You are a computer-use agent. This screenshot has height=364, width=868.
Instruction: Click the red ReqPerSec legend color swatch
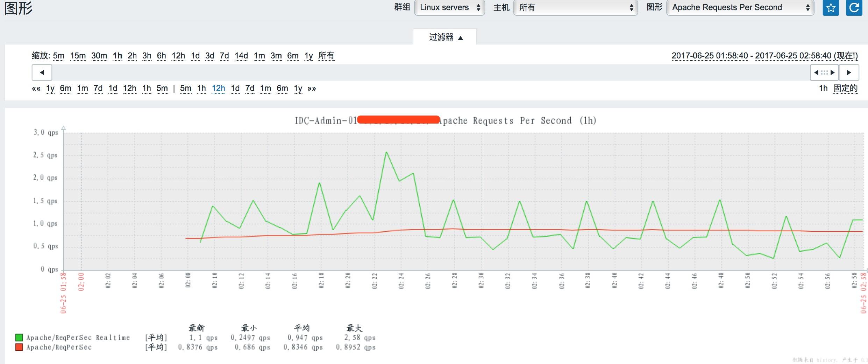[x=19, y=347]
